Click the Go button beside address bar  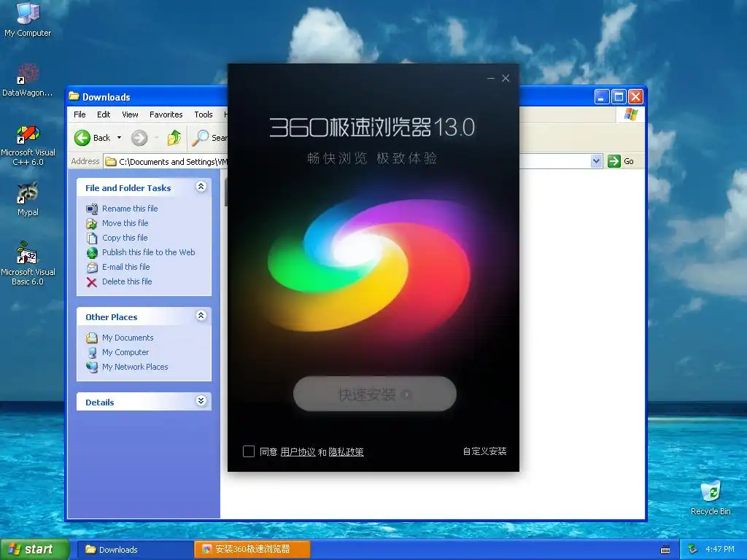[622, 161]
